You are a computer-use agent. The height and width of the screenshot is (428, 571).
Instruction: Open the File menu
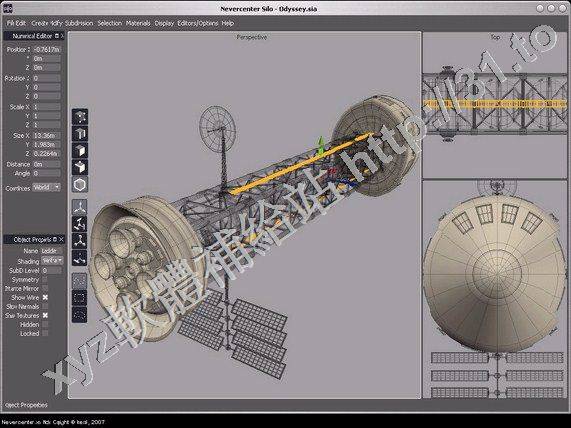(10, 23)
